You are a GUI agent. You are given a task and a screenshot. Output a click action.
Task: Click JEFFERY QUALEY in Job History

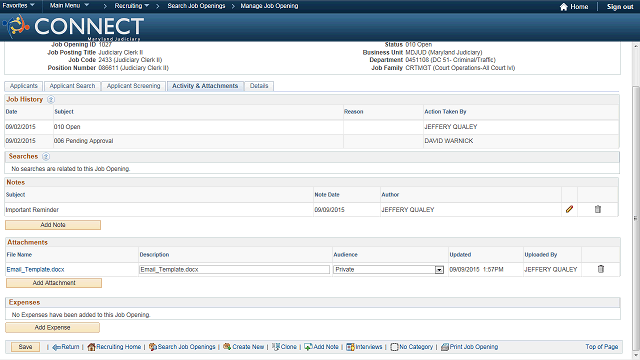(451, 127)
